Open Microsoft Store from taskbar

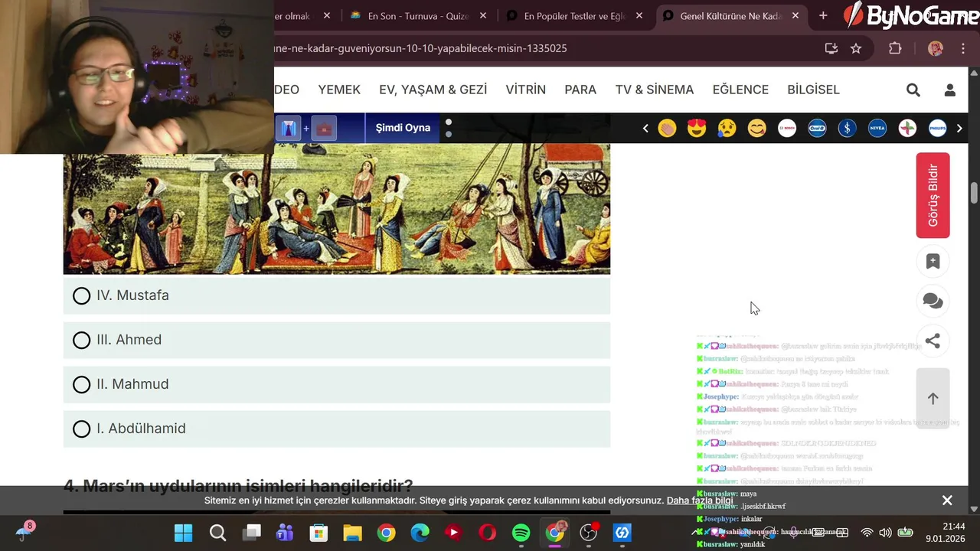pos(318,533)
